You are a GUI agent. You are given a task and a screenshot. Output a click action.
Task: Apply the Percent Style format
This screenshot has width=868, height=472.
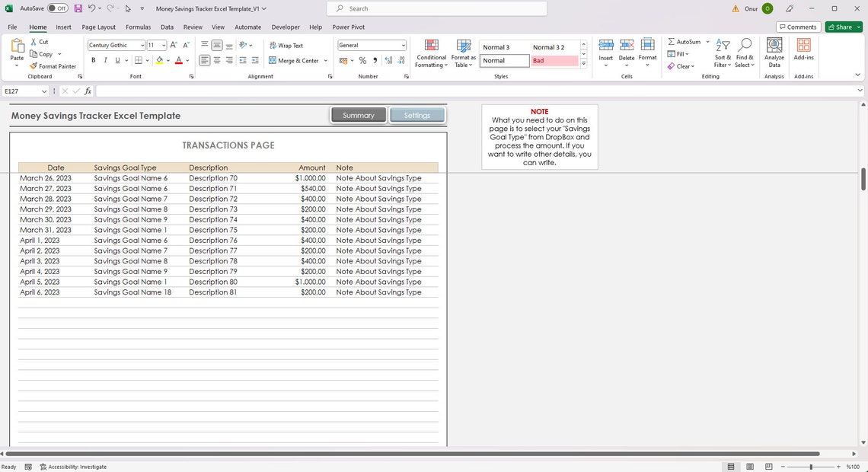pyautogui.click(x=362, y=60)
